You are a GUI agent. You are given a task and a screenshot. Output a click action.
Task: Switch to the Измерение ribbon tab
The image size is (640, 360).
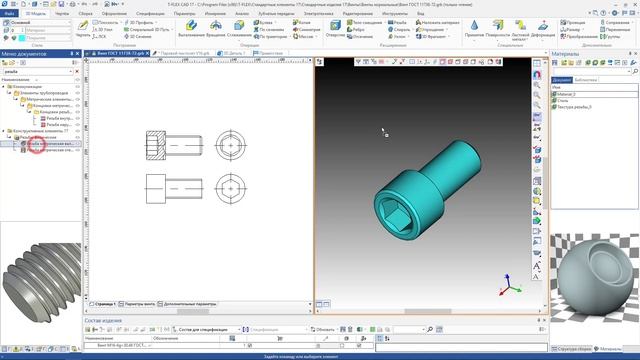coord(215,13)
